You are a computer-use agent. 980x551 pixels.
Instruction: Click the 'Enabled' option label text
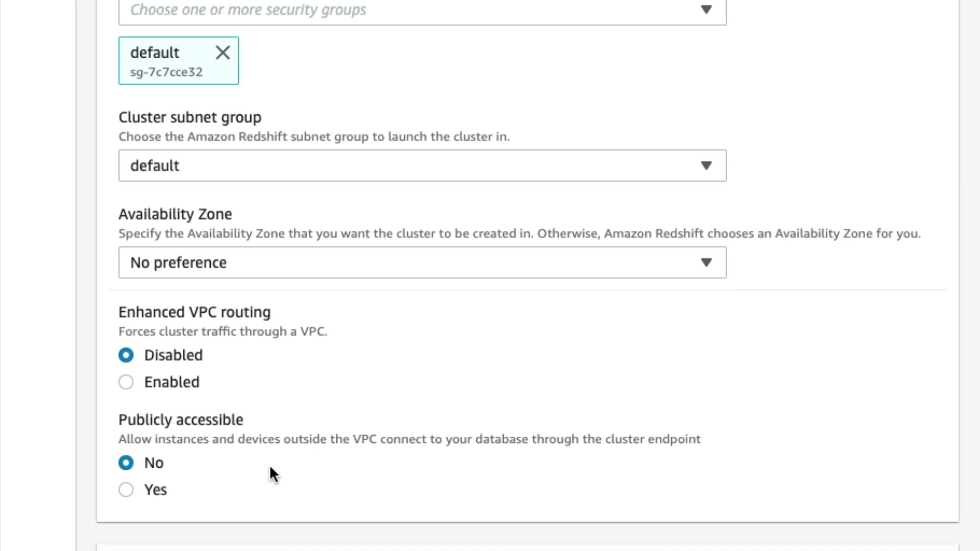172,382
